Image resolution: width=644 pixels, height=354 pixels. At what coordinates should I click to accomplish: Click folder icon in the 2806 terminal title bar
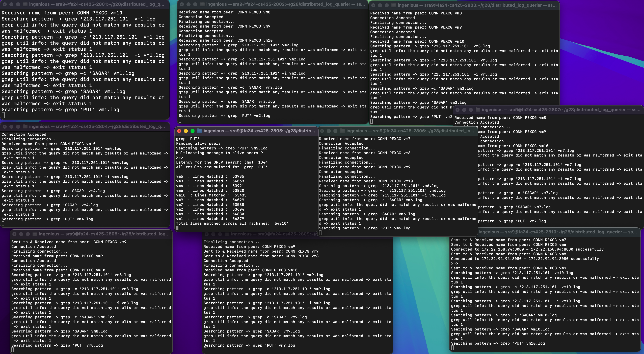click(342, 131)
